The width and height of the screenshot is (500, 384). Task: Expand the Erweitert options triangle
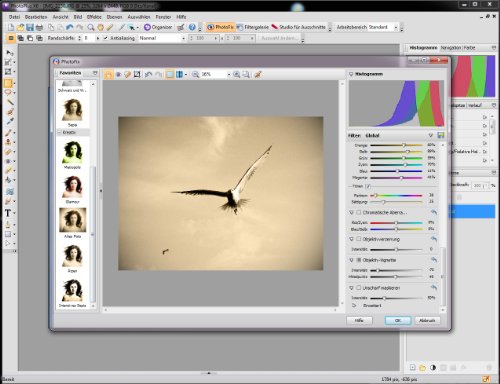pyautogui.click(x=354, y=305)
